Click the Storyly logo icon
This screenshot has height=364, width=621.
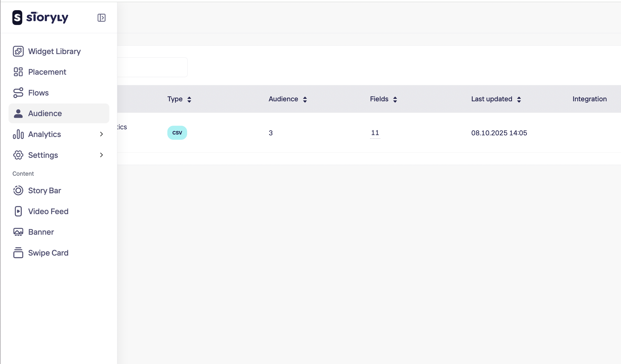point(17,18)
